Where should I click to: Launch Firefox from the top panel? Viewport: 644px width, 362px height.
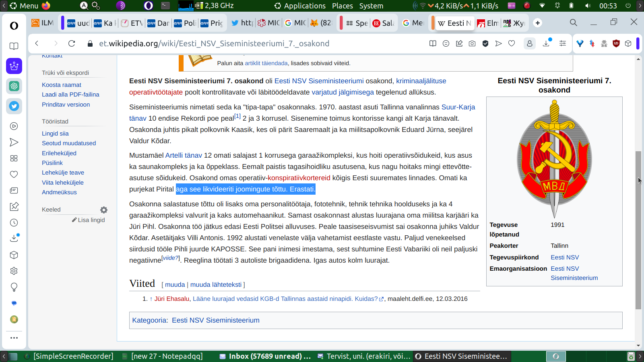(x=46, y=6)
